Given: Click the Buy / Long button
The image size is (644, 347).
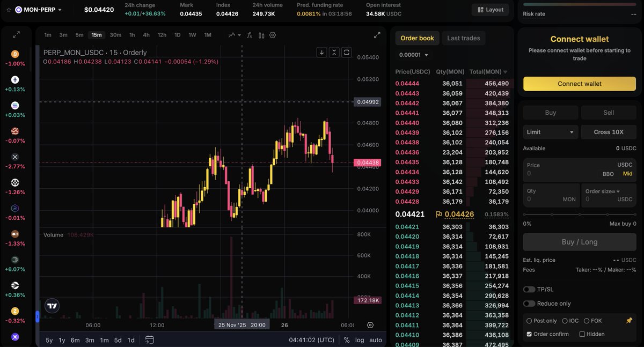Looking at the screenshot, I should coord(580,242).
